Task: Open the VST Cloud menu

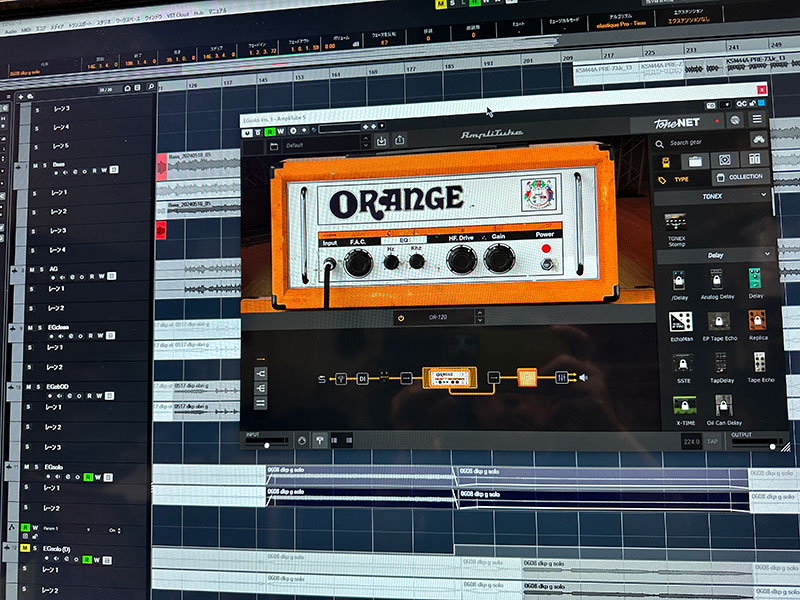Action: pos(178,15)
